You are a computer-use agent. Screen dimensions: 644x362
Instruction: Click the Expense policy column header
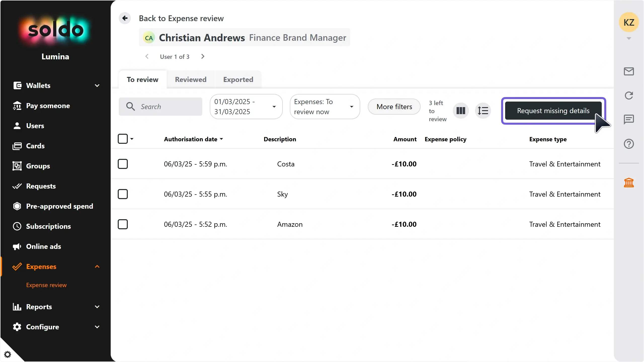click(x=446, y=139)
